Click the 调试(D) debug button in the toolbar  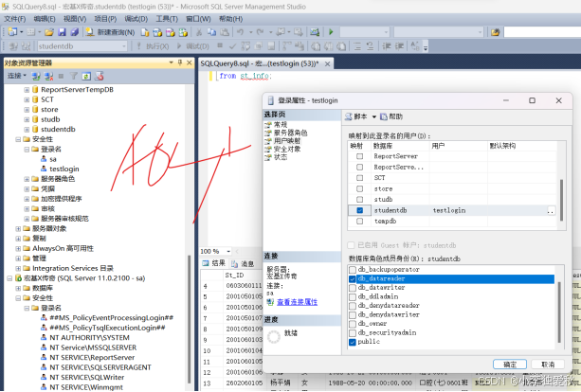pos(193,46)
